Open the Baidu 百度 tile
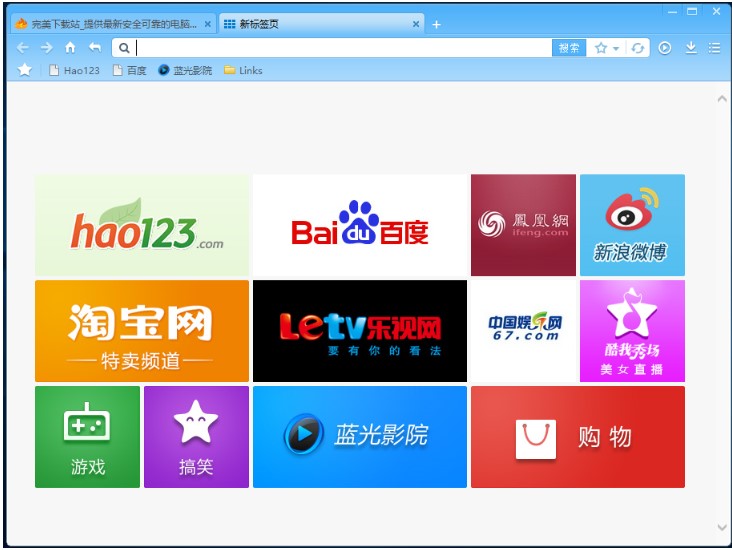 pyautogui.click(x=360, y=225)
